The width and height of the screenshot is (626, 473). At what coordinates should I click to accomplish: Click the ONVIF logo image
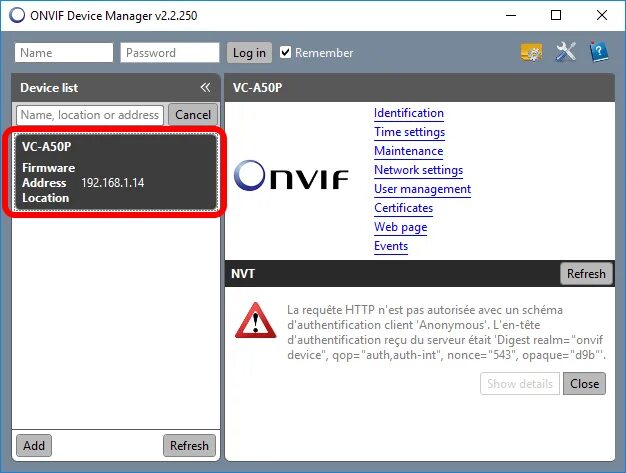[x=291, y=176]
